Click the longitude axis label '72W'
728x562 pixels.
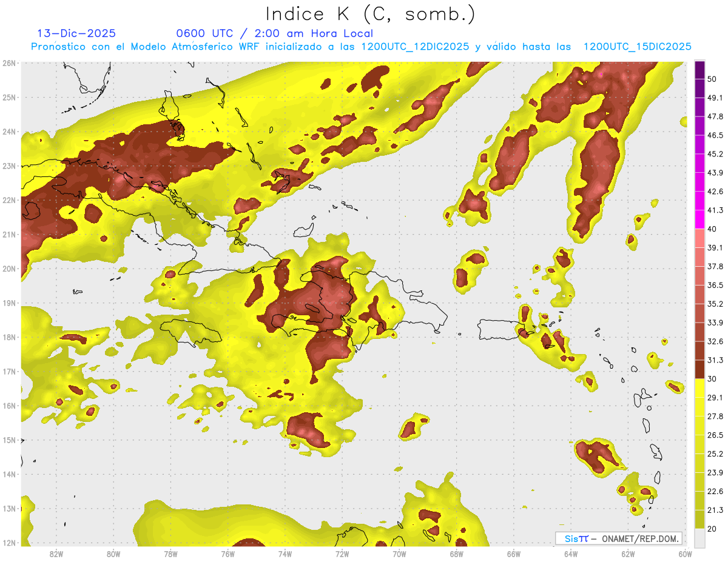[342, 554]
